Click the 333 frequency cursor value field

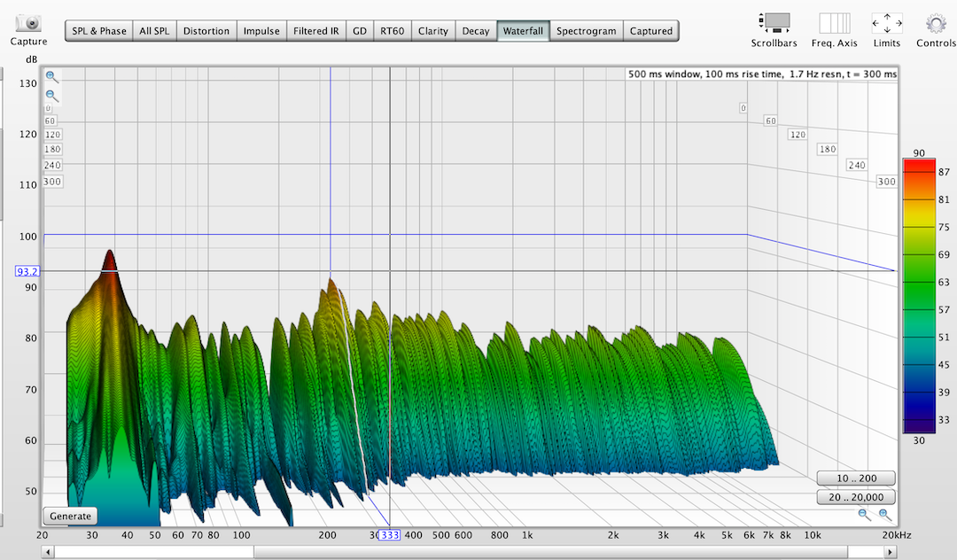(x=389, y=535)
